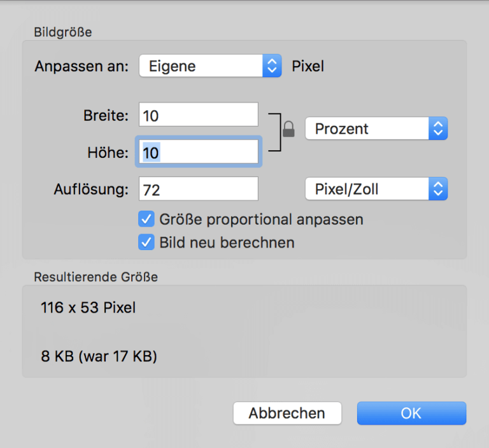Click the padlock icon linking width and height

coord(288,129)
